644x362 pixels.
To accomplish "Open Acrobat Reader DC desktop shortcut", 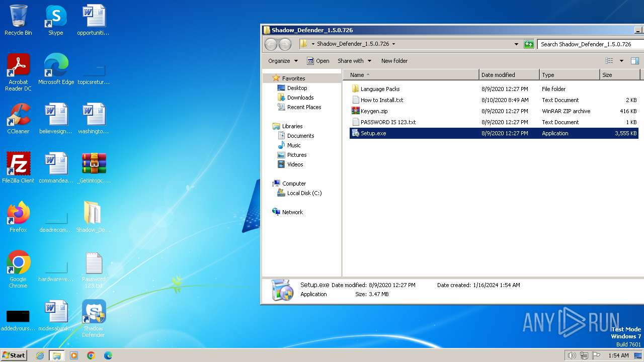I will tap(18, 72).
